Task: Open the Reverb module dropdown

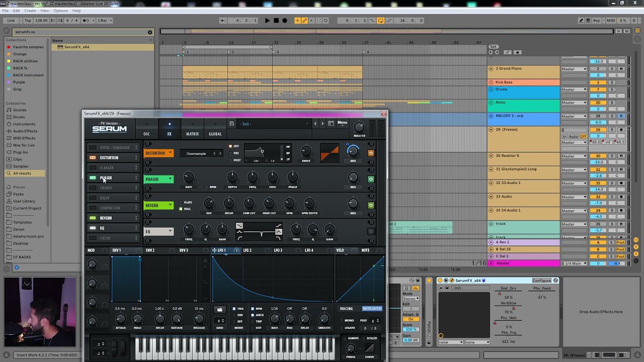Action: (159, 205)
